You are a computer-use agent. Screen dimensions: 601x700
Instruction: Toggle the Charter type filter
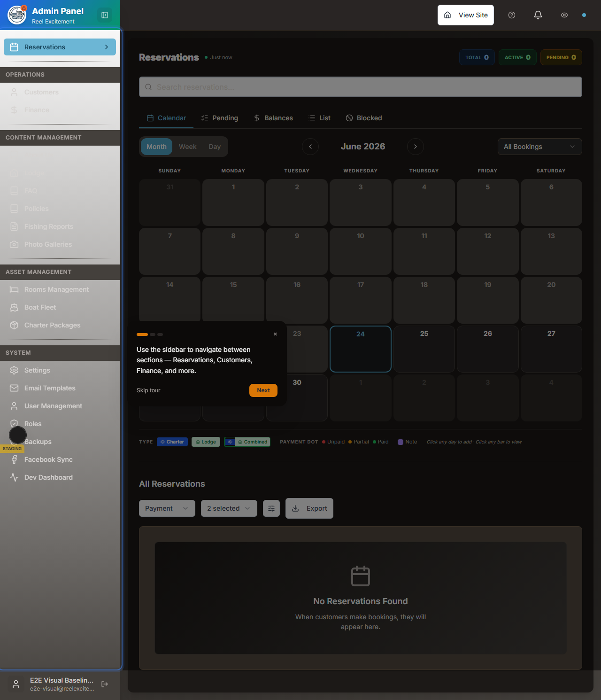pos(172,442)
